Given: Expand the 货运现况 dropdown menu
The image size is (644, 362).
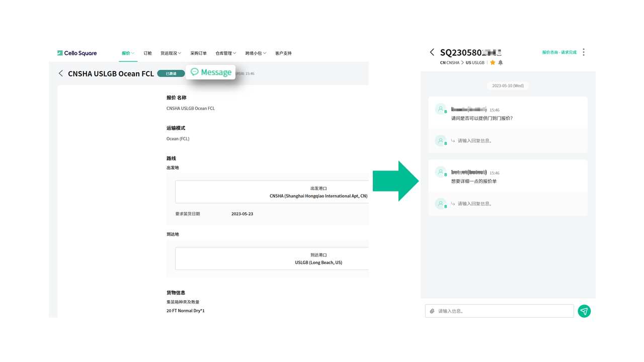Looking at the screenshot, I should [171, 53].
